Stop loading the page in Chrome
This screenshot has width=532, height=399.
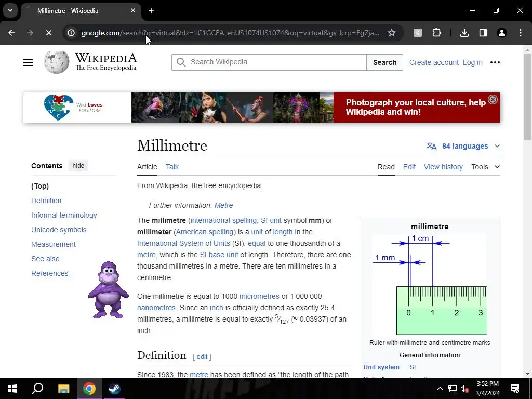48,33
